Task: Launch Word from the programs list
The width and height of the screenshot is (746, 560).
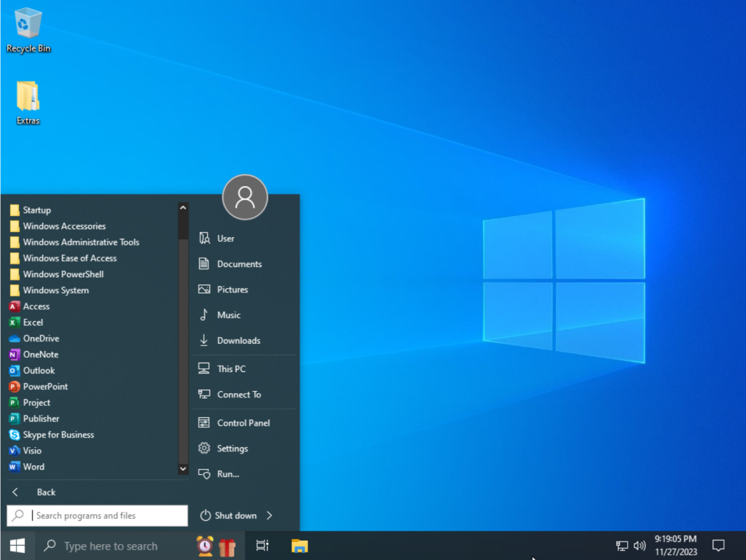Action: 33,466
